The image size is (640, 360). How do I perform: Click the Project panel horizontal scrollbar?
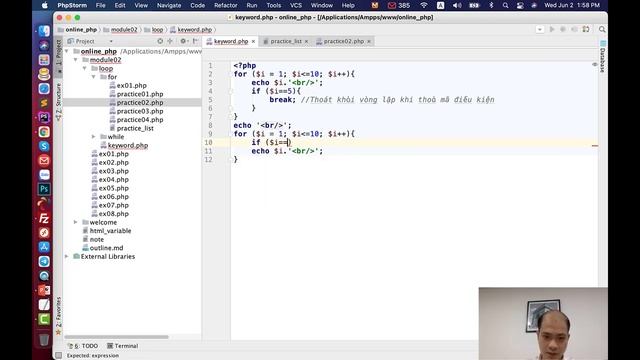pos(117,337)
